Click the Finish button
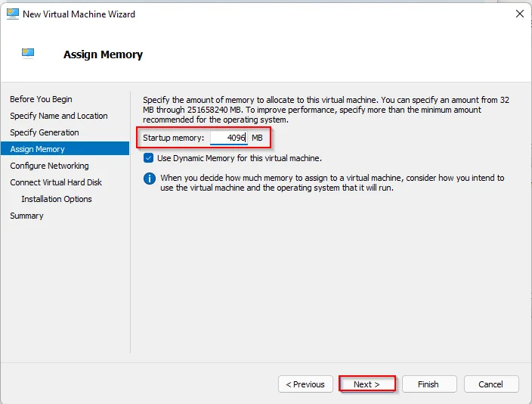 [429, 384]
